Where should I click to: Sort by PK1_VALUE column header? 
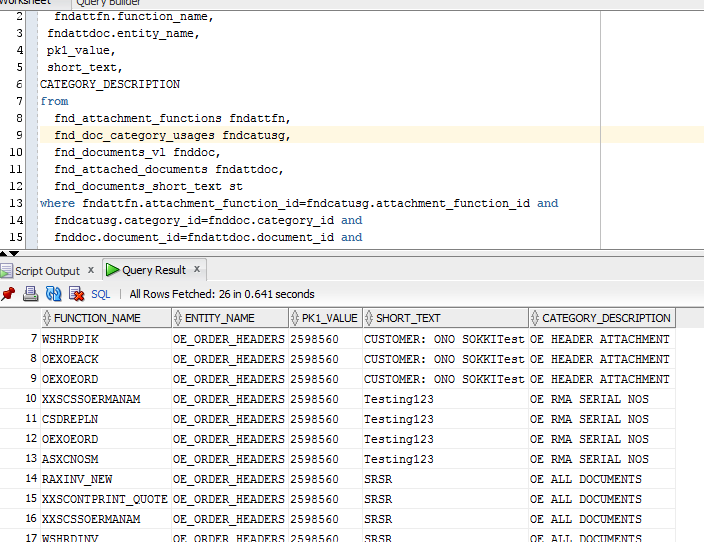tap(326, 318)
